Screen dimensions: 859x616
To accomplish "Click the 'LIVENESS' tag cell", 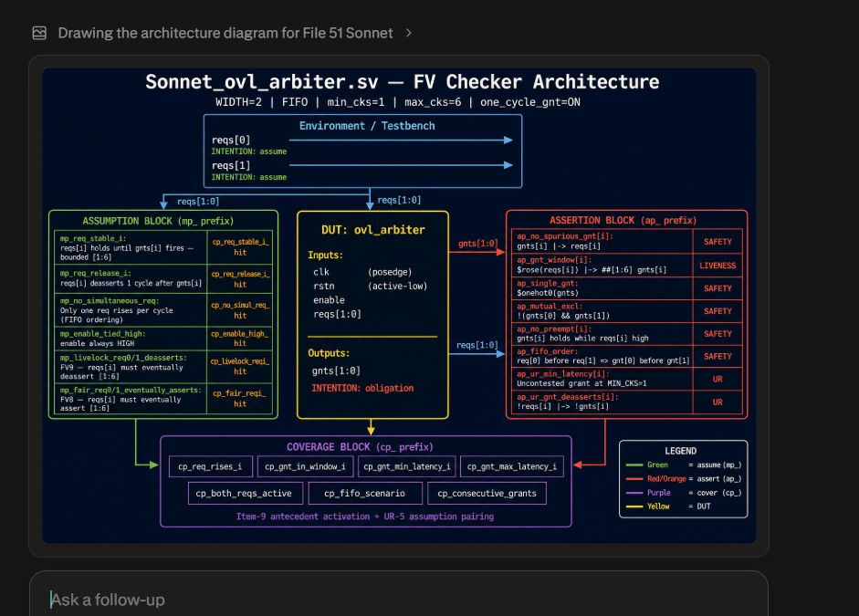I will 718,265.
